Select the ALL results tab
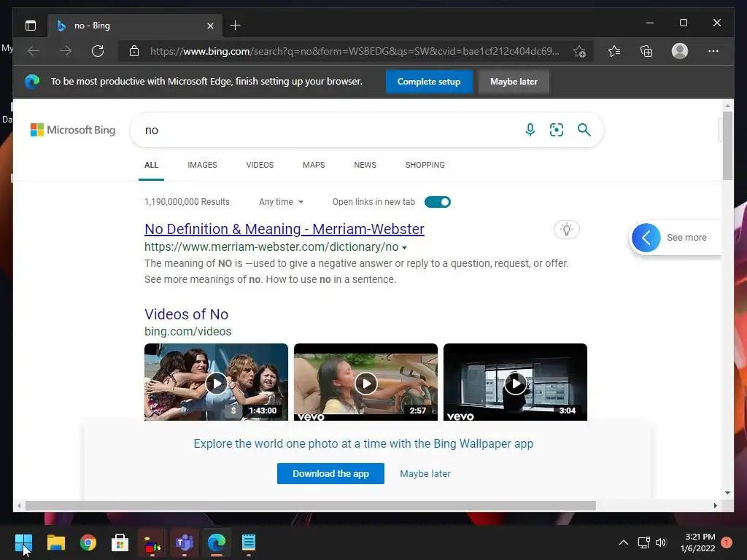The height and width of the screenshot is (560, 747). (x=151, y=165)
